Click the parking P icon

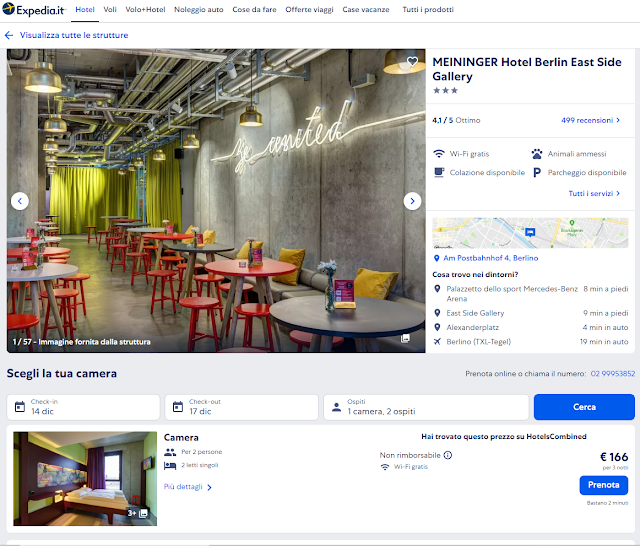pyautogui.click(x=537, y=173)
